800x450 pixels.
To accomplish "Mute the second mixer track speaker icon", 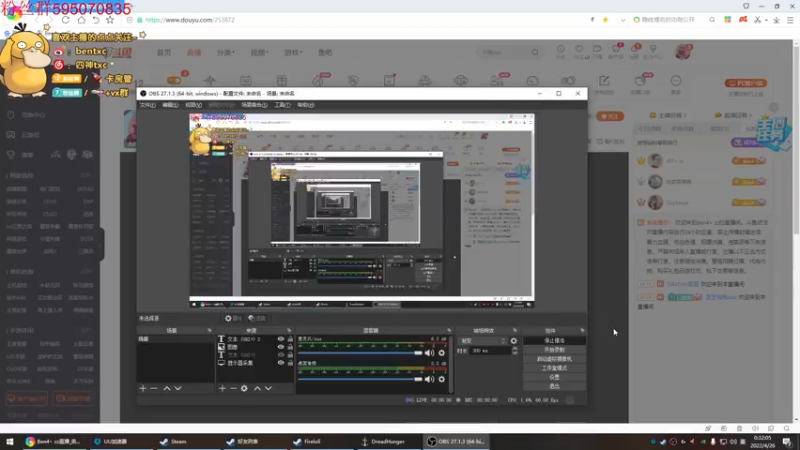I will click(430, 379).
